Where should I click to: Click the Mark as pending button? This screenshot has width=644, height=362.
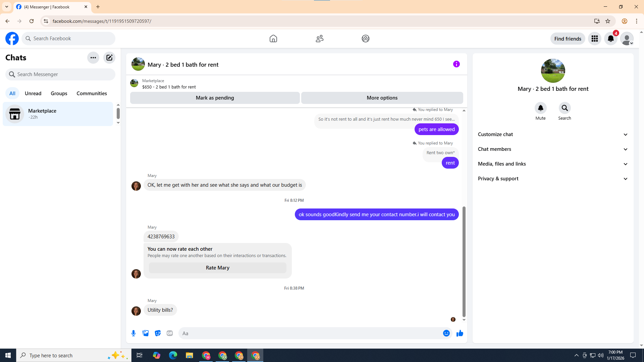(x=215, y=98)
